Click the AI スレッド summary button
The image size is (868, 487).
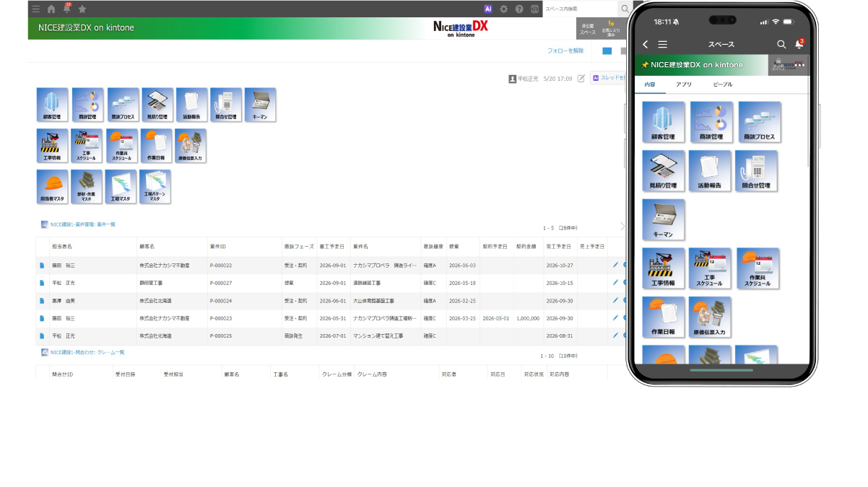click(607, 78)
